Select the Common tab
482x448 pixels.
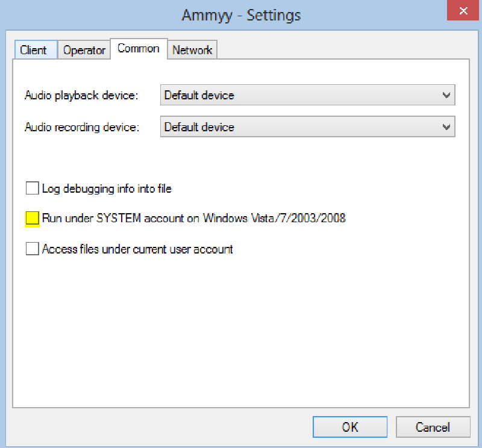click(x=139, y=49)
